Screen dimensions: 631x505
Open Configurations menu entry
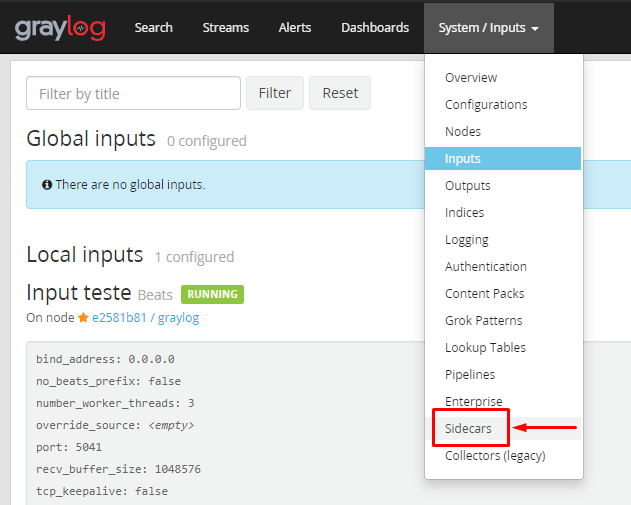coord(486,105)
